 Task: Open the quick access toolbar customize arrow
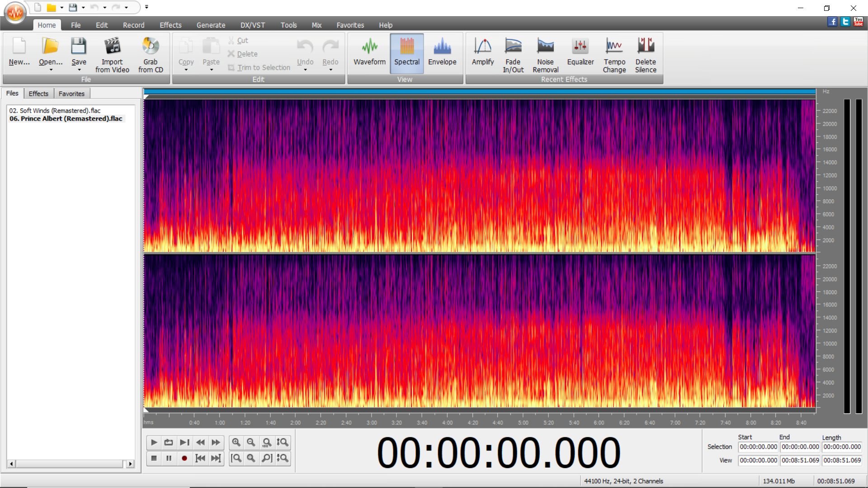tap(146, 7)
